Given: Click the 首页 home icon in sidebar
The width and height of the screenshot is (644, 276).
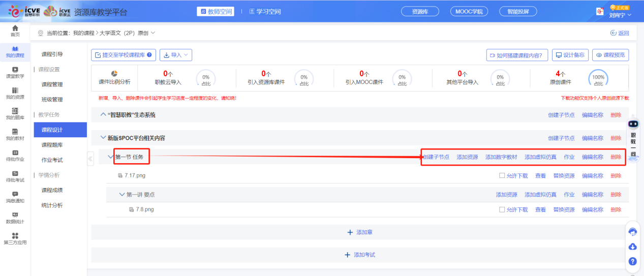Looking at the screenshot, I should [15, 28].
